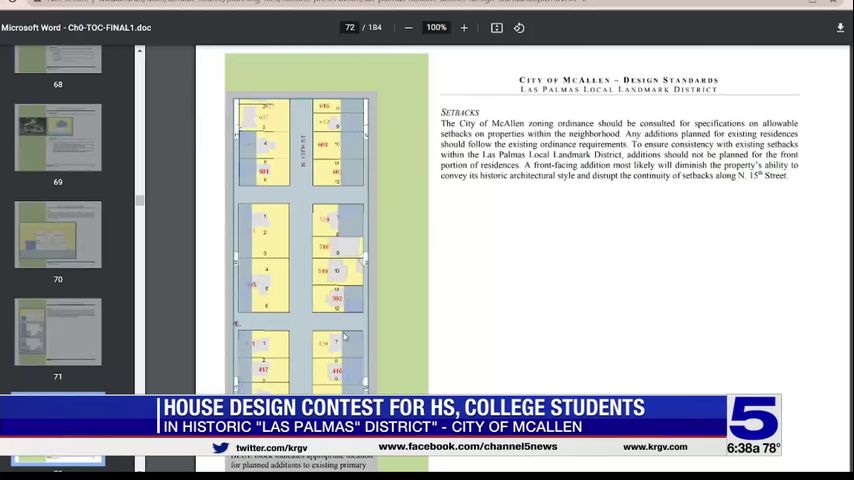Click the rotate counterclockwise icon
This screenshot has height=480, width=854.
(519, 28)
